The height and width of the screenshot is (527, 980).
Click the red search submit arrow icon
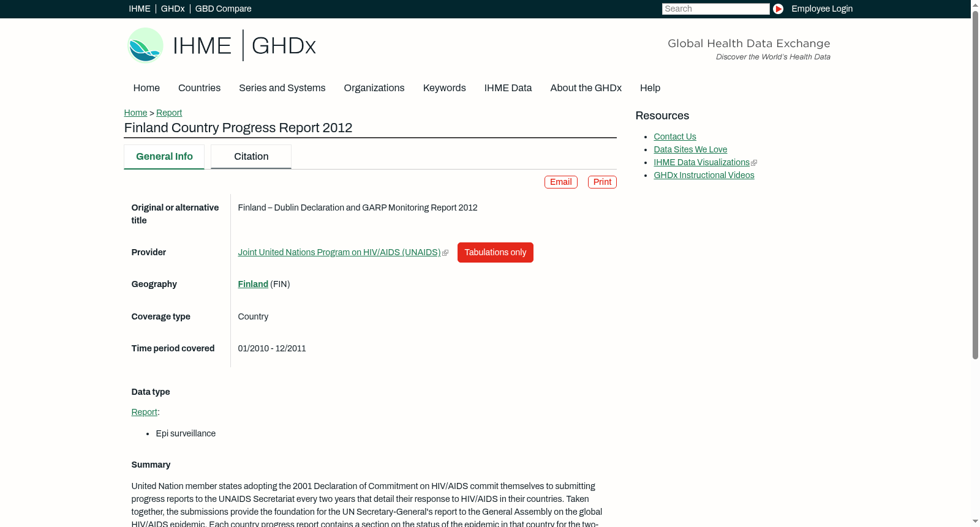click(x=778, y=9)
